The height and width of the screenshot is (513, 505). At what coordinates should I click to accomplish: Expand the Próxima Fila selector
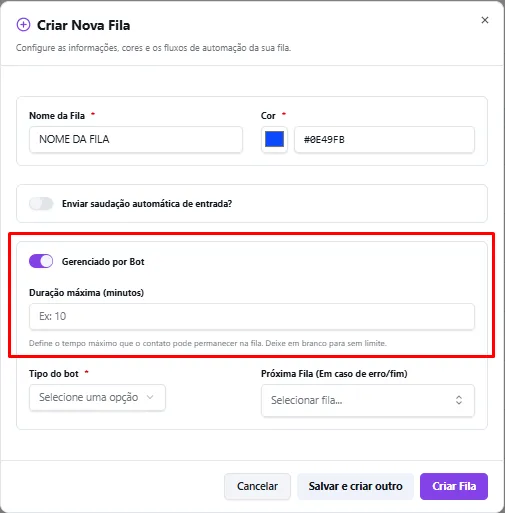(x=368, y=400)
